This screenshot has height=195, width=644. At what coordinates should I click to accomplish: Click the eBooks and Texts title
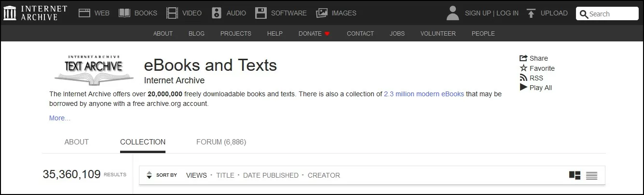click(x=210, y=65)
